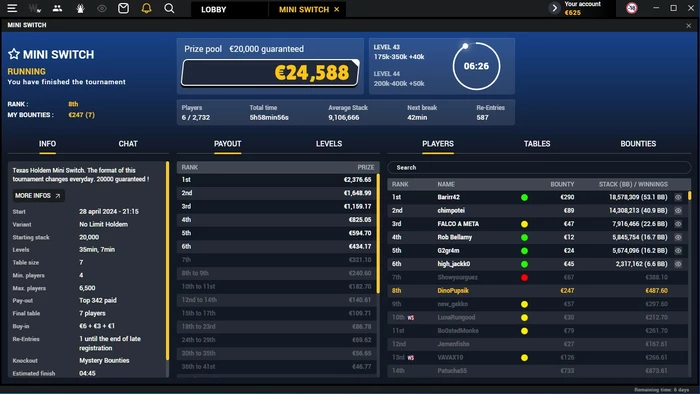700x394 pixels.
Task: Close the MINI SWITCH tab
Action: [x=337, y=9]
